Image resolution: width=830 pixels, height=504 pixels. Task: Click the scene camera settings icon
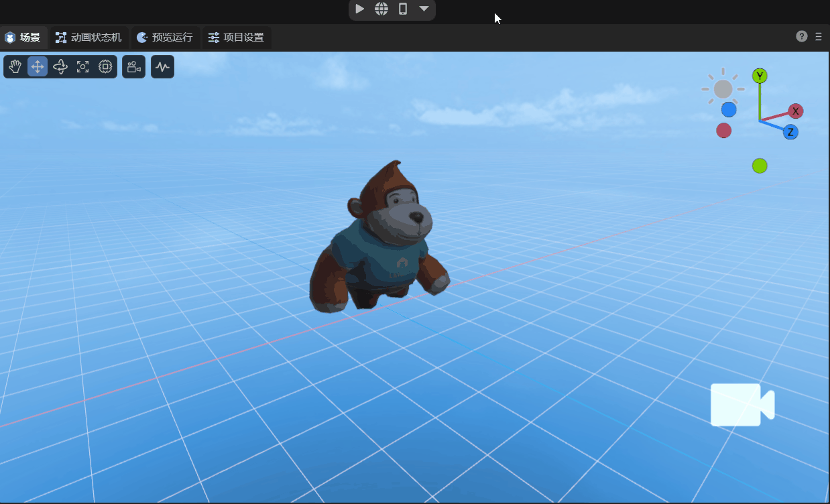(133, 66)
